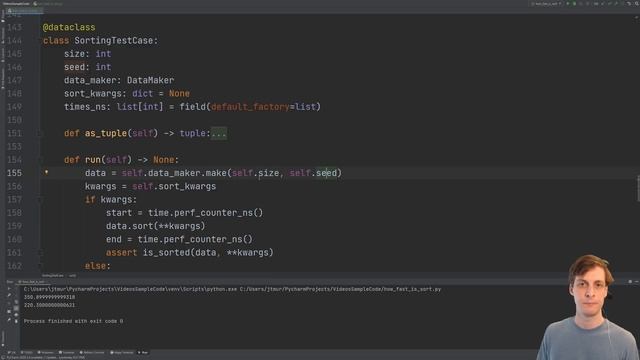Click the pin tab icon in Run panel

[9, 320]
